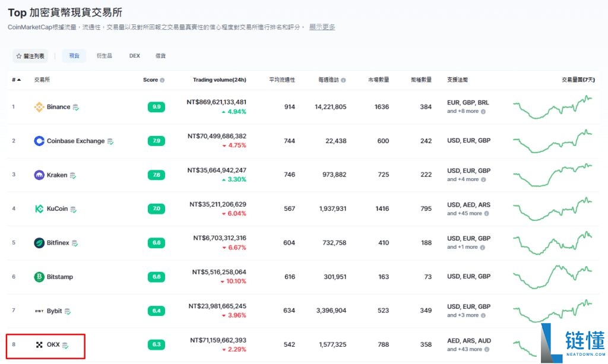Click Bitstamp's 7-day volume chart
The image size is (608, 364).
(553, 277)
